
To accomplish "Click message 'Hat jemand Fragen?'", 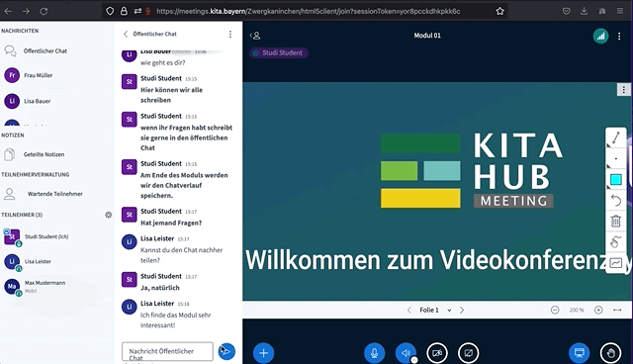I will coord(171,223).
